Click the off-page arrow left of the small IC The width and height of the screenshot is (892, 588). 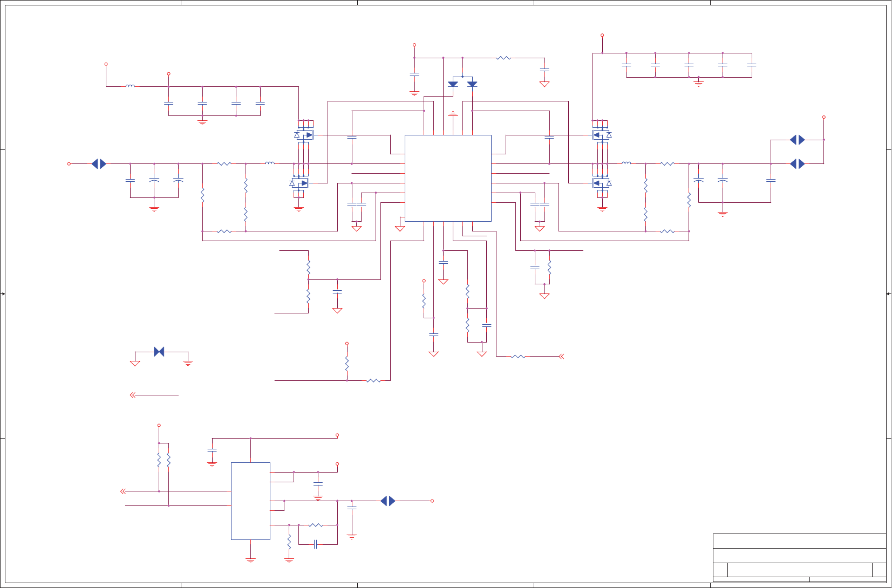point(123,491)
